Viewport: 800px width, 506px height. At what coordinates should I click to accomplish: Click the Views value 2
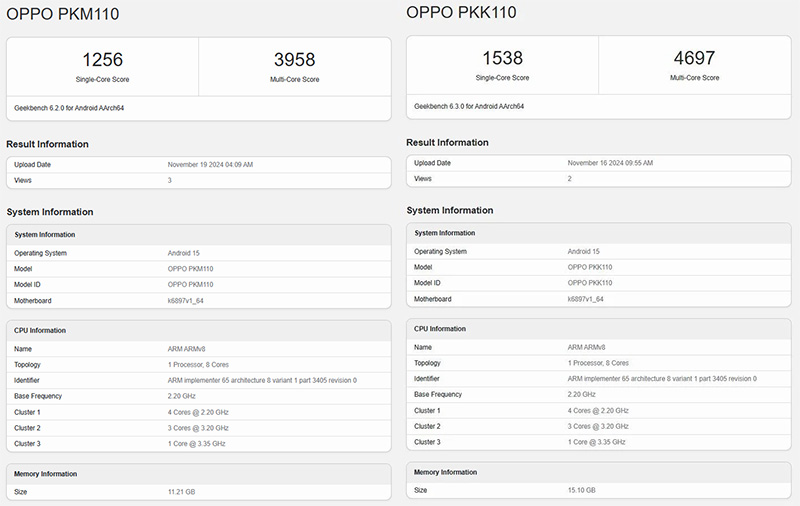point(569,179)
